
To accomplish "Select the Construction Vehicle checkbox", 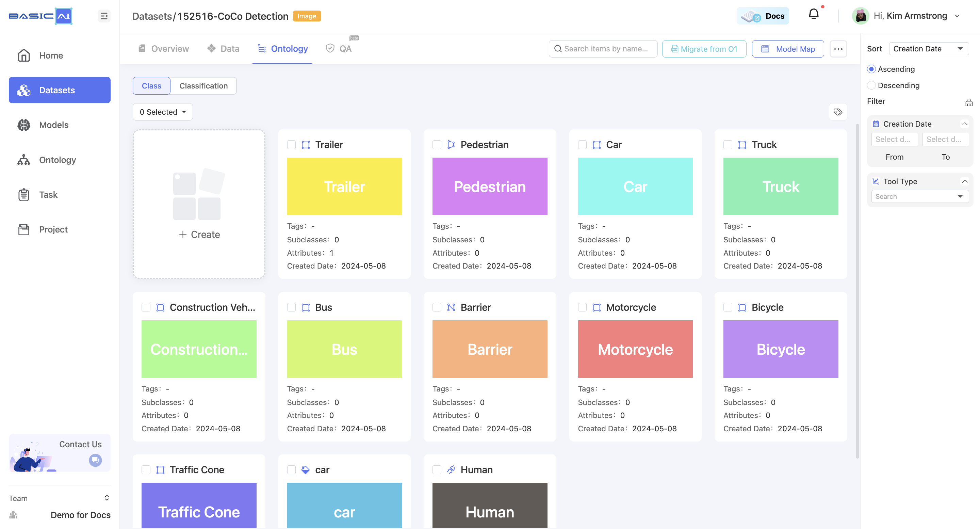I will [x=146, y=307].
